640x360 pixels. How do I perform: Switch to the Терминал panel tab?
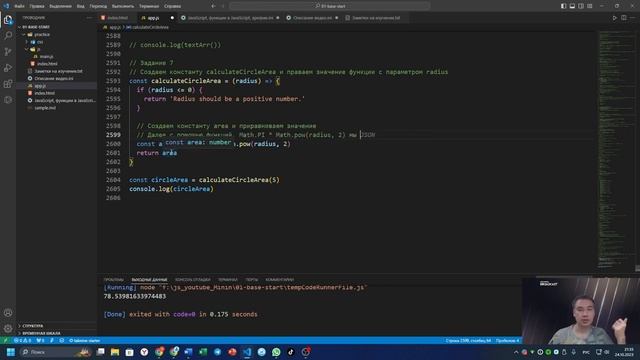(x=228, y=280)
